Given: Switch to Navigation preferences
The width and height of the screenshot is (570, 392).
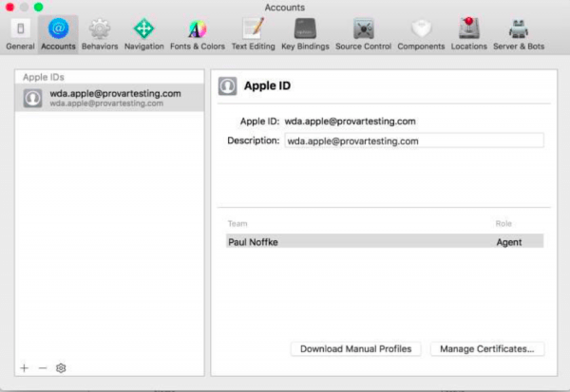Looking at the screenshot, I should pyautogui.click(x=143, y=33).
